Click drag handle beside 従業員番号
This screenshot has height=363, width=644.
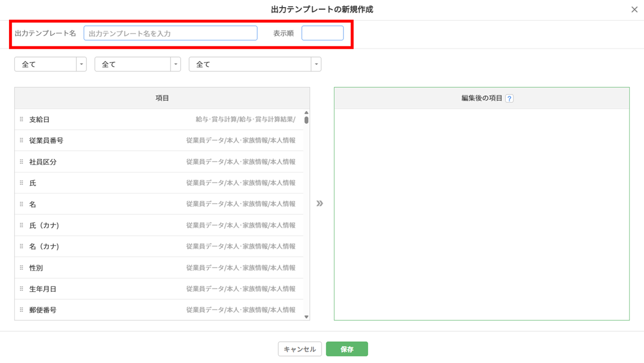pos(22,141)
